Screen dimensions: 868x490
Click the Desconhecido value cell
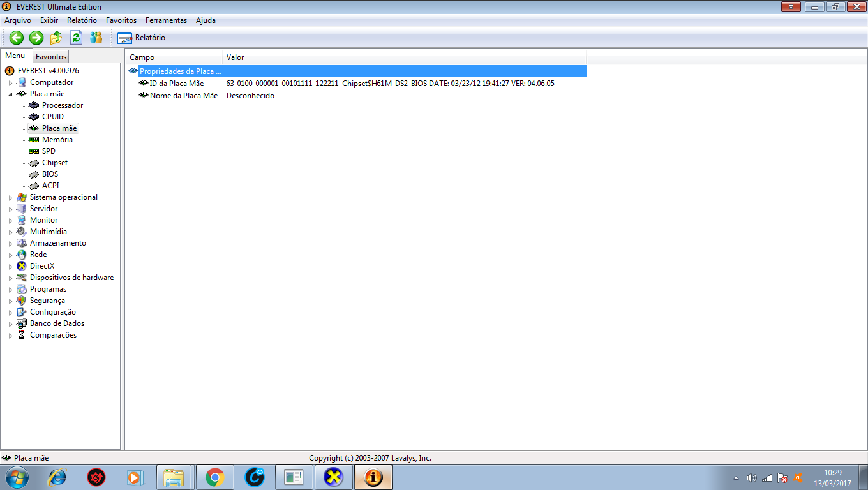pos(250,96)
